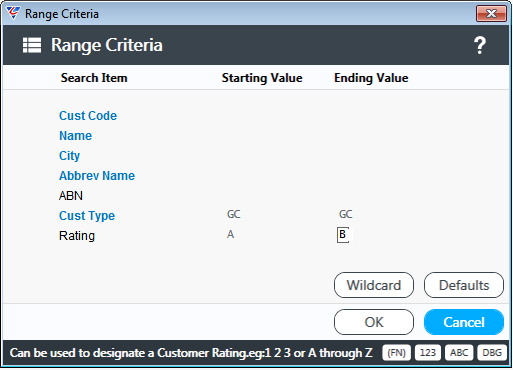Select the Rating ending value field containing B
The width and height of the screenshot is (513, 370).
pyautogui.click(x=343, y=235)
